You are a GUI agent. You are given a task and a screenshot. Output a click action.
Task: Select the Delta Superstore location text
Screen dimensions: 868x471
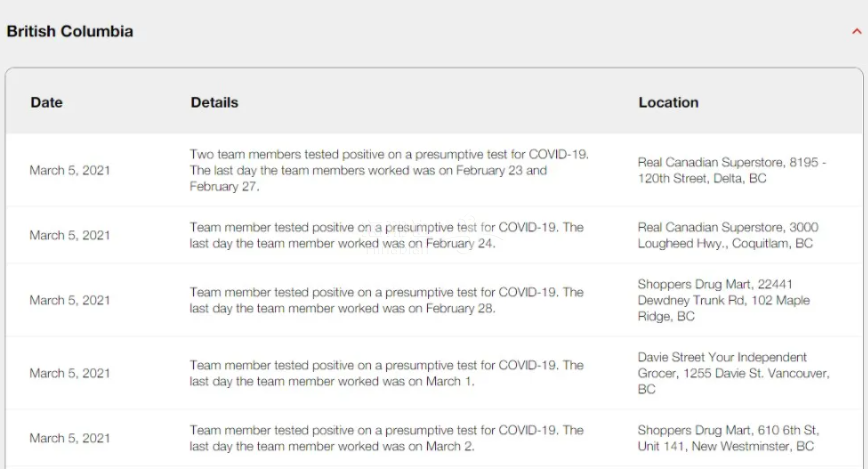[731, 170]
